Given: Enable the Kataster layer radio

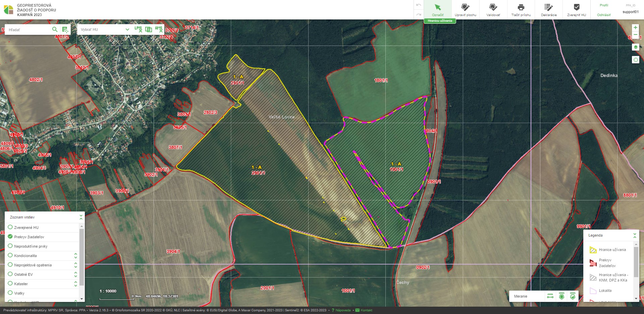Looking at the screenshot, I should (x=10, y=284).
